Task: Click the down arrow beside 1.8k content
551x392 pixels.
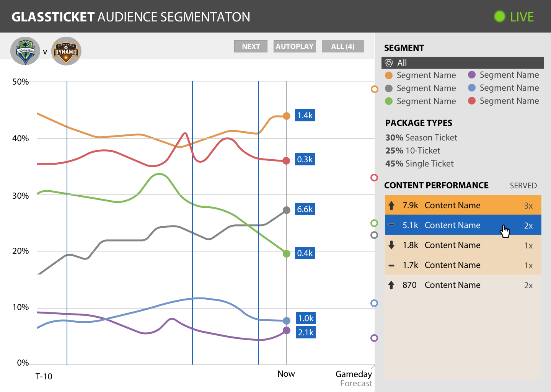Action: pos(391,245)
